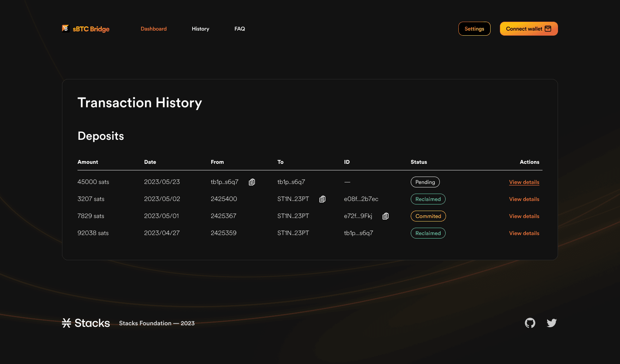Open the GitHub repository from the footer

click(530, 323)
